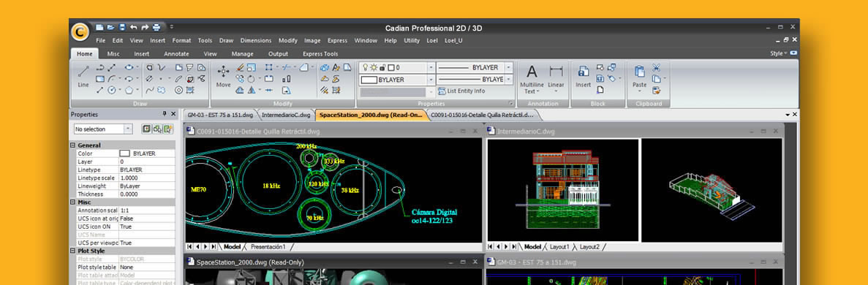The image size is (868, 285).
Task: Open the color BYLAYER dropdown
Action: 431,80
